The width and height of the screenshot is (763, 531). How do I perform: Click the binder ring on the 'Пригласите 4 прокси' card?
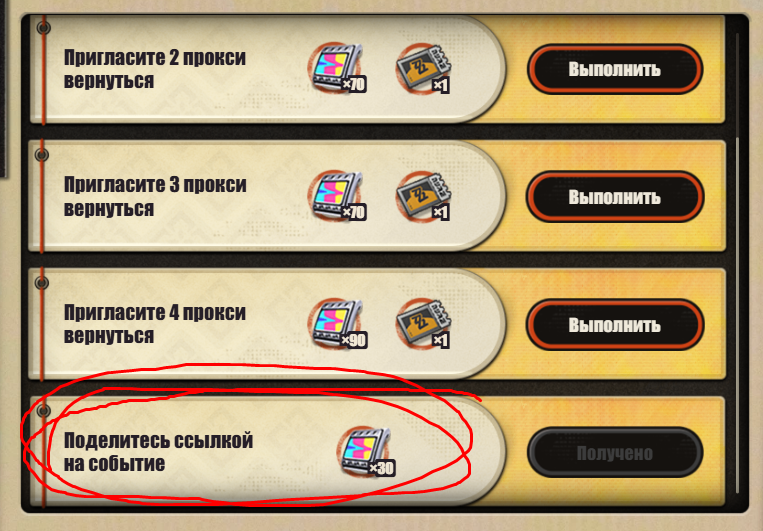42,283
